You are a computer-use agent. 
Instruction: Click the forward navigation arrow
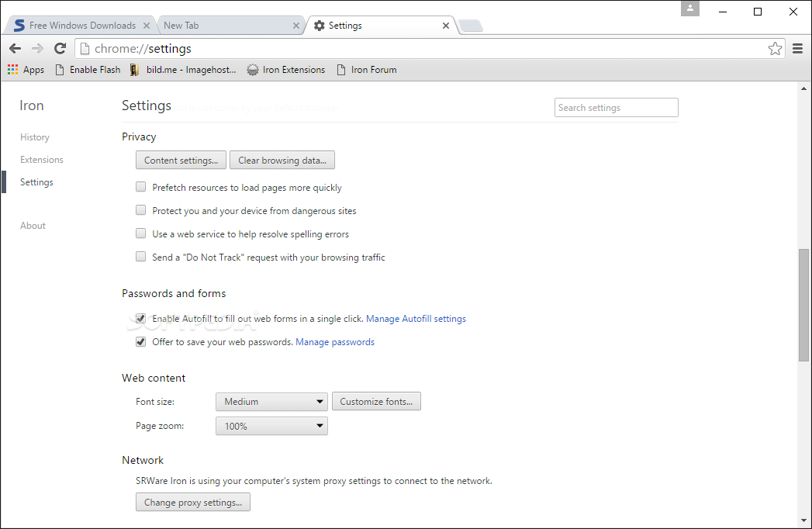point(37,49)
